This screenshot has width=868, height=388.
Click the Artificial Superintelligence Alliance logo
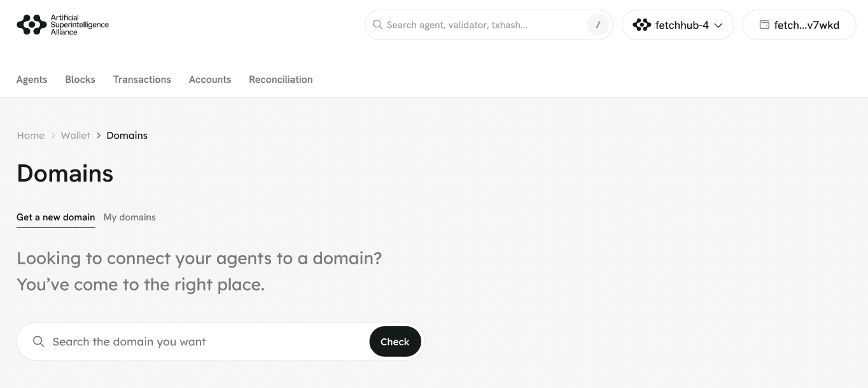pos(62,25)
